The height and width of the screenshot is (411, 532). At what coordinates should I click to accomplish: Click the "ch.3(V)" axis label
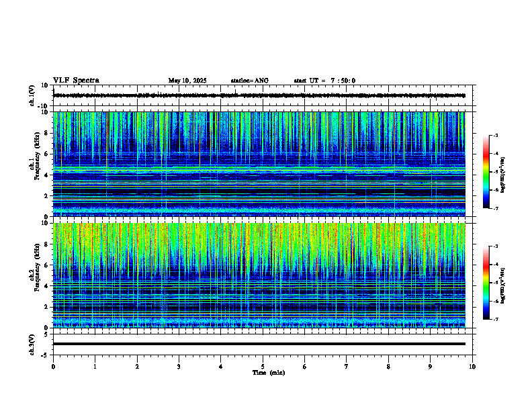coord(32,345)
